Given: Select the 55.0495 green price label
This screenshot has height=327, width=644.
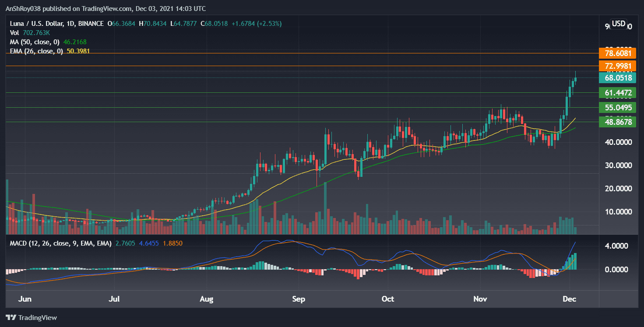Looking at the screenshot, I should click(617, 107).
